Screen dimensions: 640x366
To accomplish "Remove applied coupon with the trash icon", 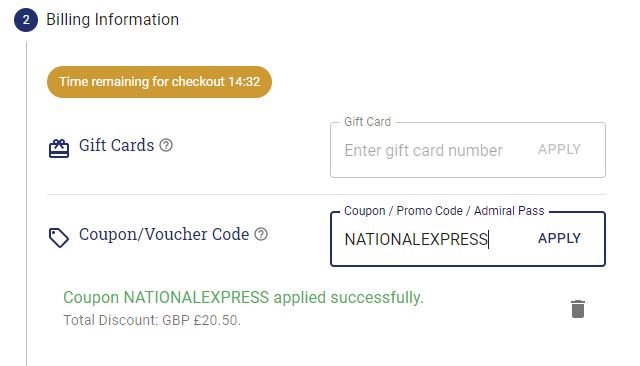I will point(578,309).
